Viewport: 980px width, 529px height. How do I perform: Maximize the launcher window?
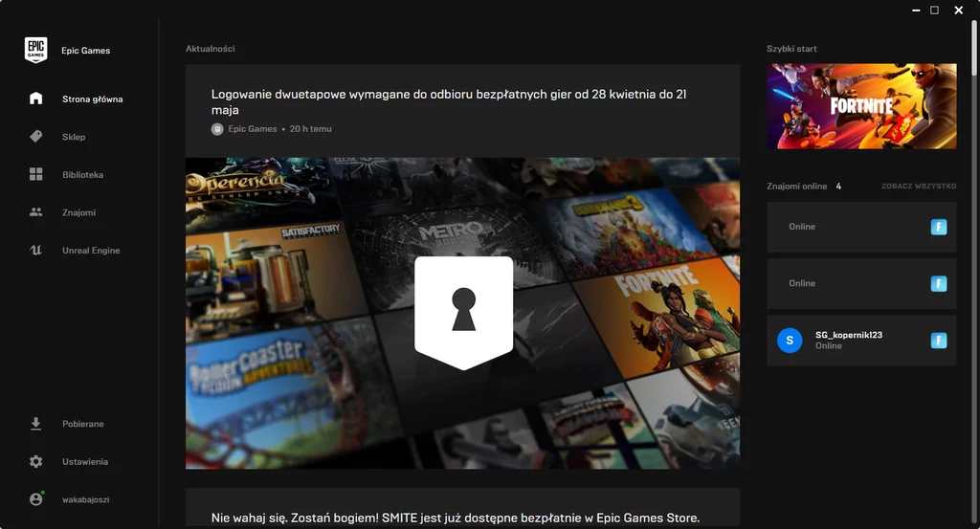point(934,10)
